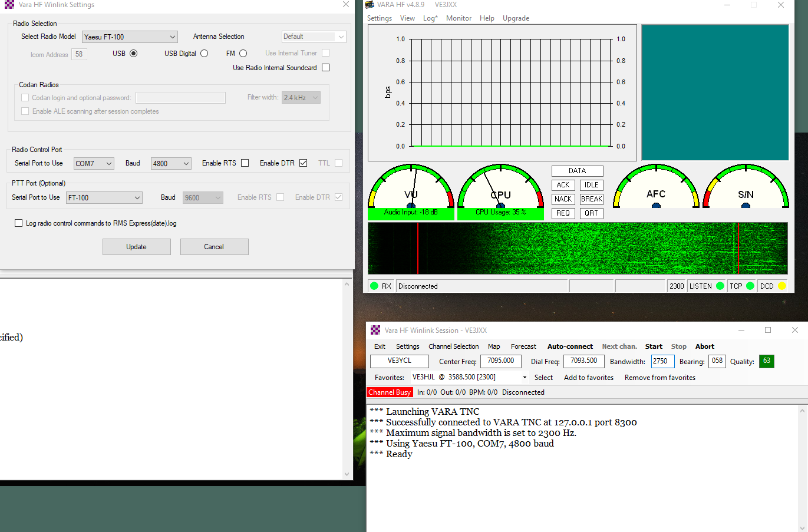808x532 pixels.
Task: Open the Channel Selection menu
Action: [453, 346]
